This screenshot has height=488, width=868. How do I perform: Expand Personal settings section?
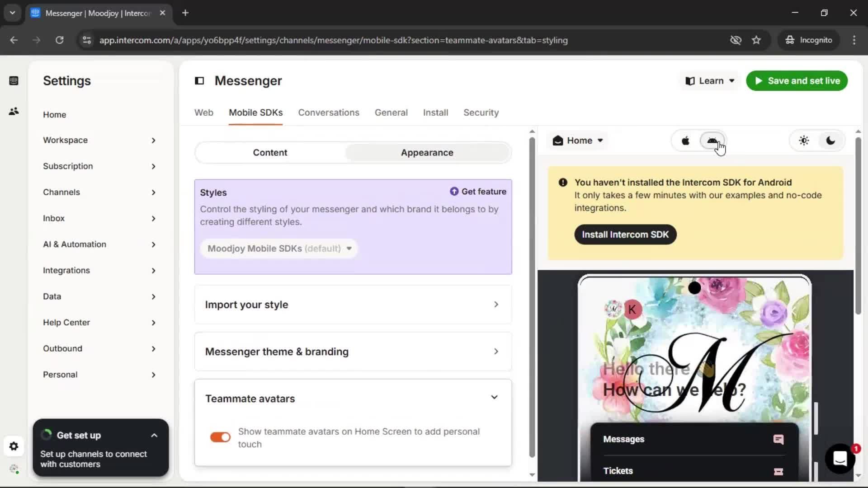(x=99, y=375)
